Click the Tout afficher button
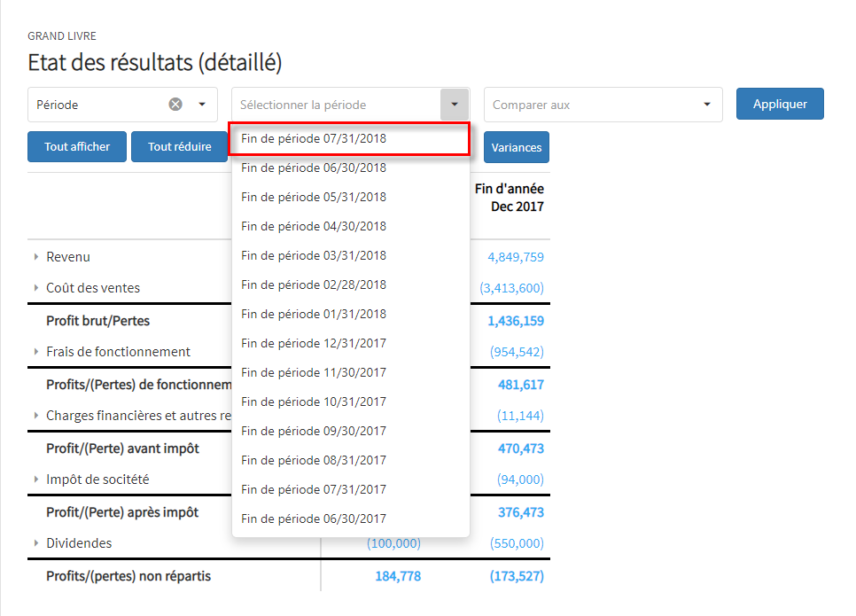The height and width of the screenshot is (616, 856). coord(77,147)
